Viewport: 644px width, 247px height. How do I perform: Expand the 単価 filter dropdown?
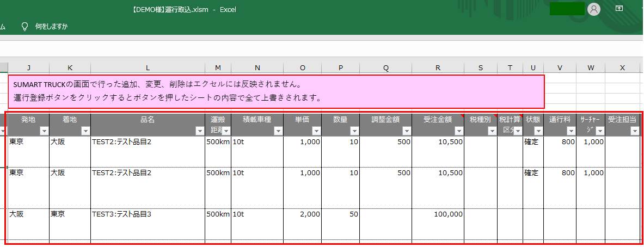pyautogui.click(x=316, y=131)
